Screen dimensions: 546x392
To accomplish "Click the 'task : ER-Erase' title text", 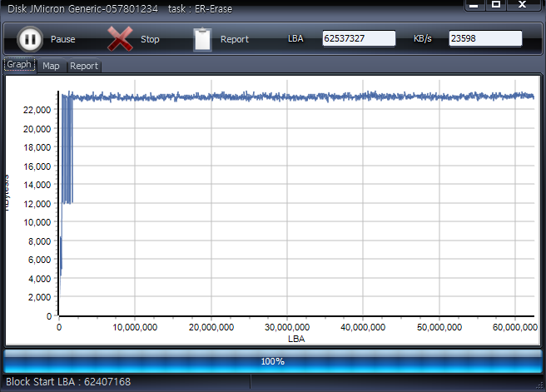I will [x=201, y=8].
